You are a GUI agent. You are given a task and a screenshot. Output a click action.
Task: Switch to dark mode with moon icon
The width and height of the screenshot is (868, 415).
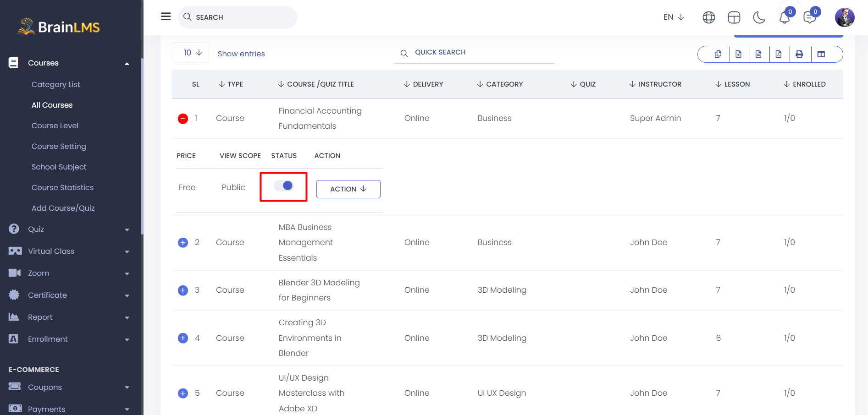[x=759, y=17]
